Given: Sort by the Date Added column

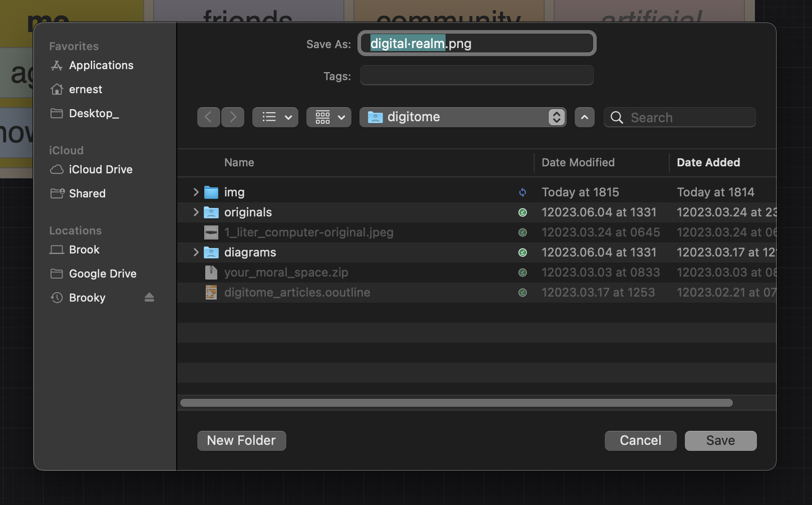Looking at the screenshot, I should [708, 162].
